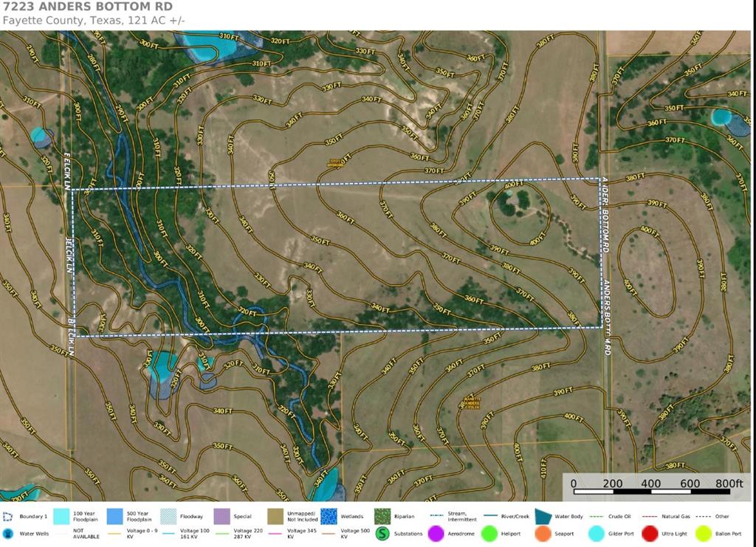Click the 500 Year Floodplain swatch
Screen dimensions: 756x547
tap(115, 516)
